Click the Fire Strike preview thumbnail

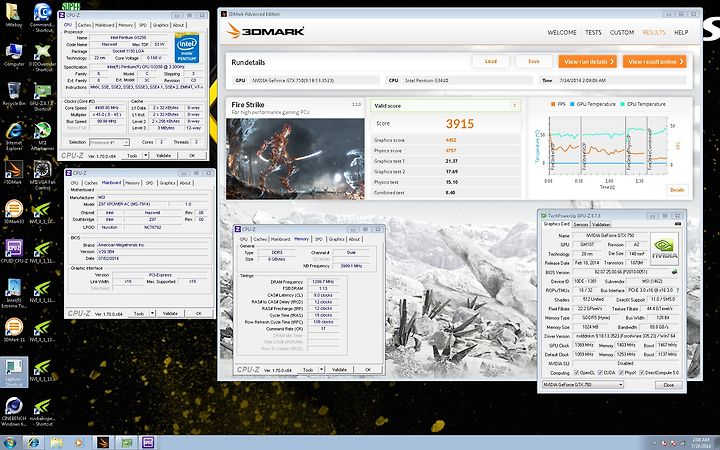click(295, 159)
